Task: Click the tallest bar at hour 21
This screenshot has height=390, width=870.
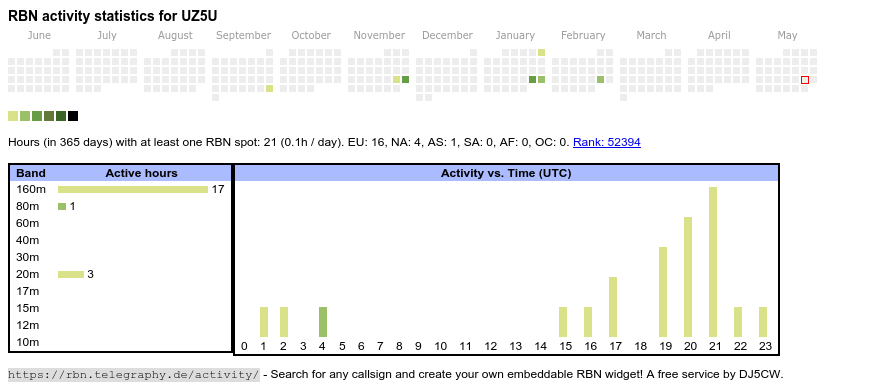Action: pyautogui.click(x=713, y=262)
